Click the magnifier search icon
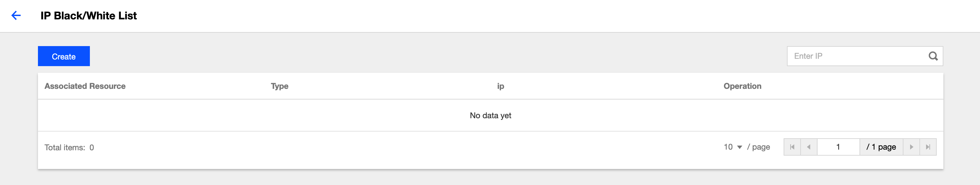The height and width of the screenshot is (185, 980). pyautogui.click(x=933, y=56)
